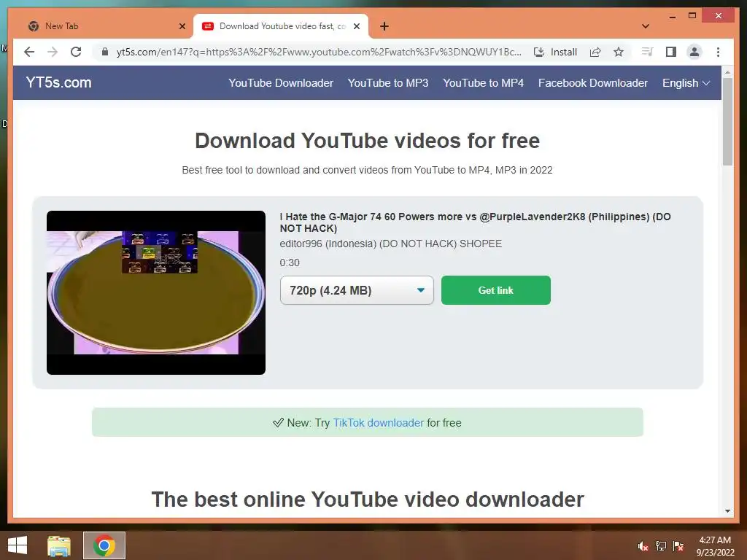Click the network tray icon
This screenshot has width=747, height=560.
661,546
